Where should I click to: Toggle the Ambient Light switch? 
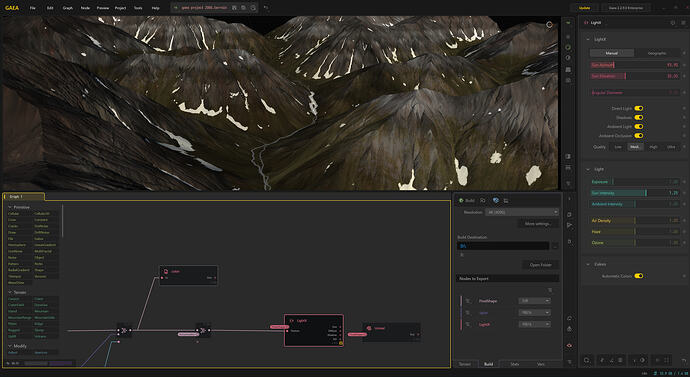tap(639, 127)
